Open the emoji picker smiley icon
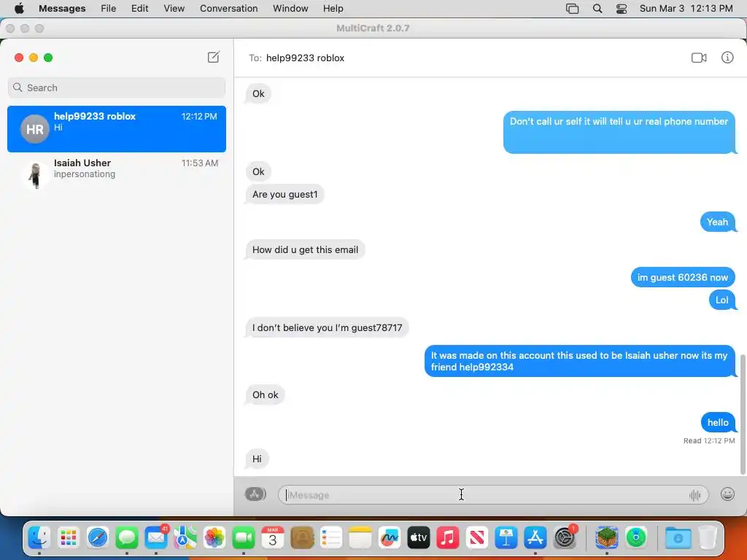 727,494
